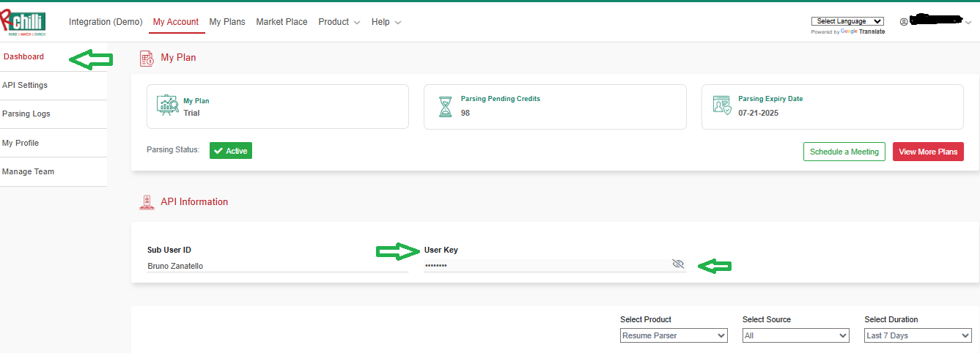Click the user account avatar icon

tap(904, 22)
